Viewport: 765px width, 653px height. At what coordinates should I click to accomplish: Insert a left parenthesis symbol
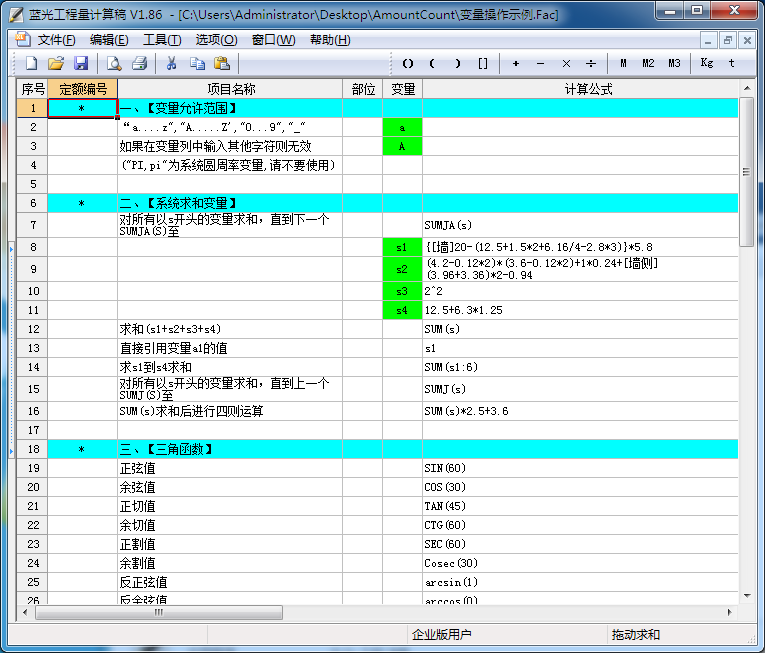click(x=432, y=63)
